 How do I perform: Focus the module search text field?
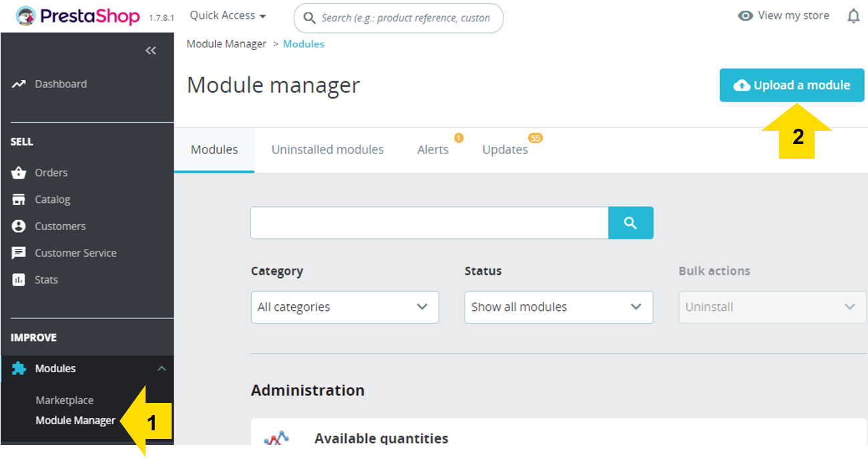tap(429, 223)
